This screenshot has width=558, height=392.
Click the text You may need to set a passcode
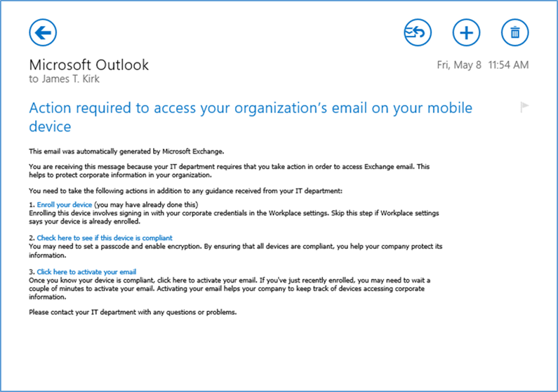[x=236, y=251]
